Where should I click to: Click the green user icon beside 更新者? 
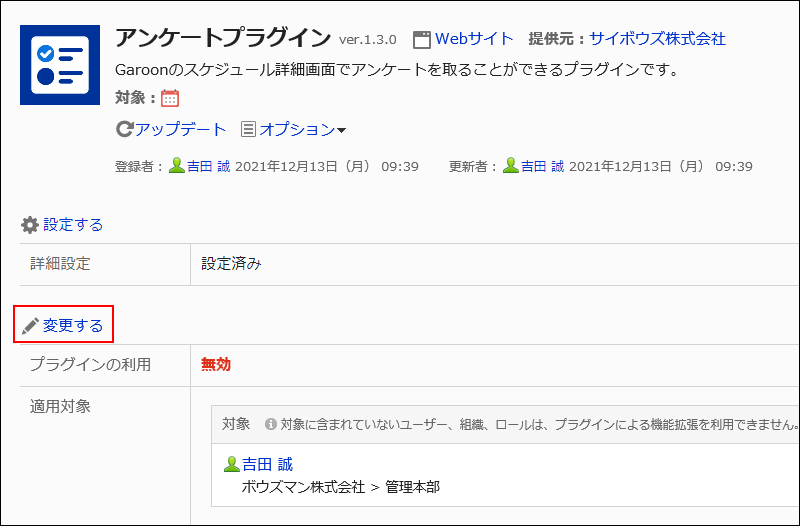pos(511,166)
